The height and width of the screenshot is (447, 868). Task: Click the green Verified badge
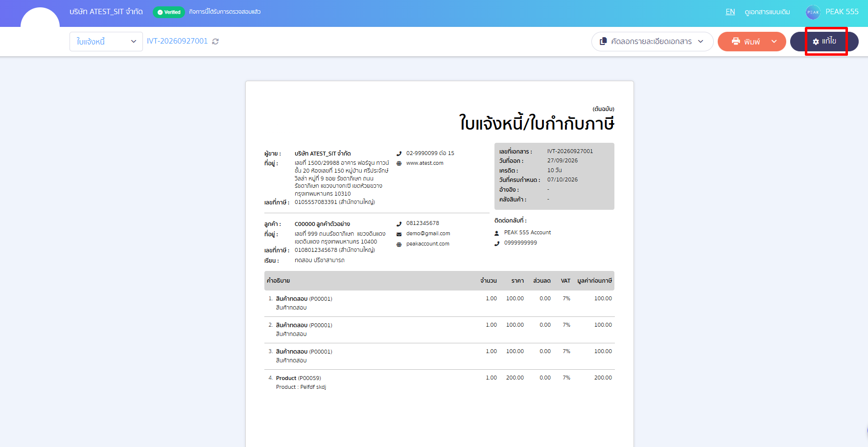click(169, 12)
